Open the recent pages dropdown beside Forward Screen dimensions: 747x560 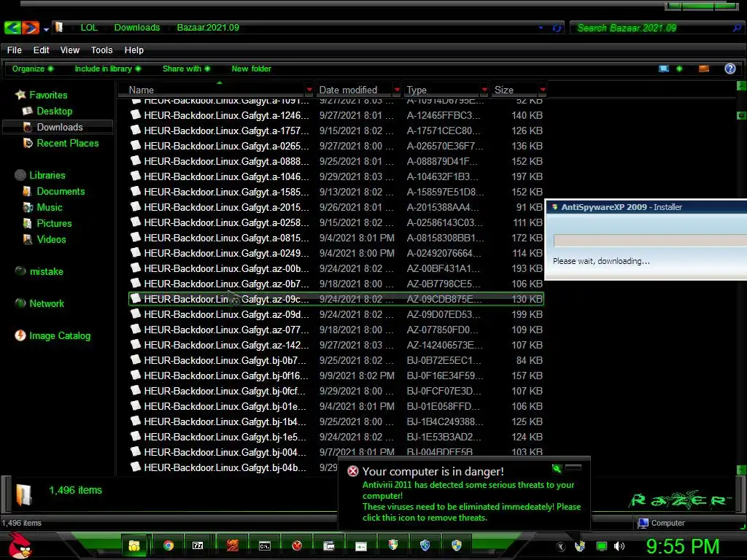(46, 29)
